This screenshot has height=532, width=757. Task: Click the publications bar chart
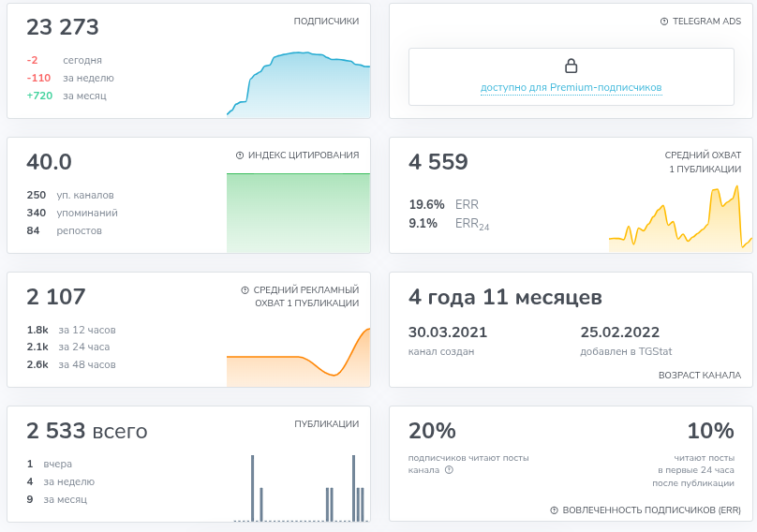(x=301, y=488)
